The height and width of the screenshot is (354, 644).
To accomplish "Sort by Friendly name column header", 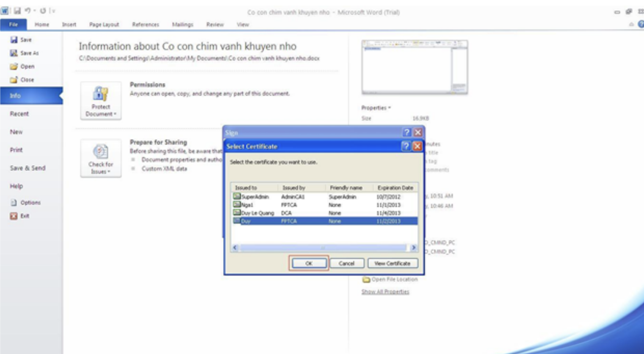I will point(349,187).
